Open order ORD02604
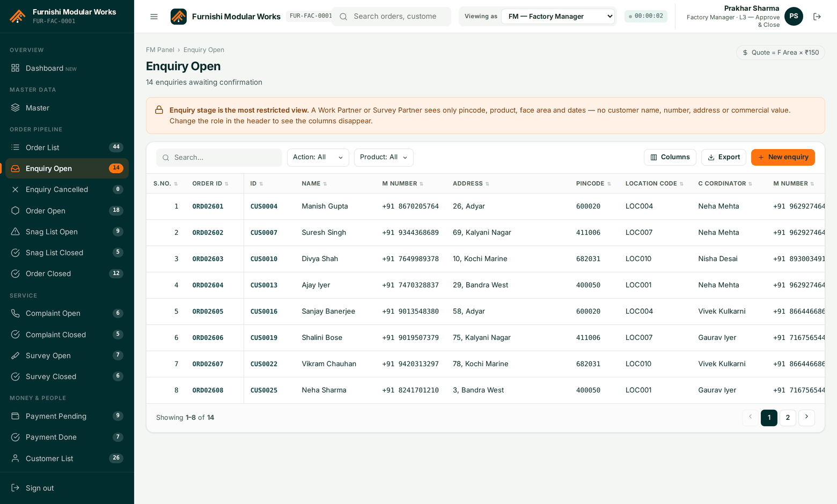The height and width of the screenshot is (504, 837). (208, 285)
